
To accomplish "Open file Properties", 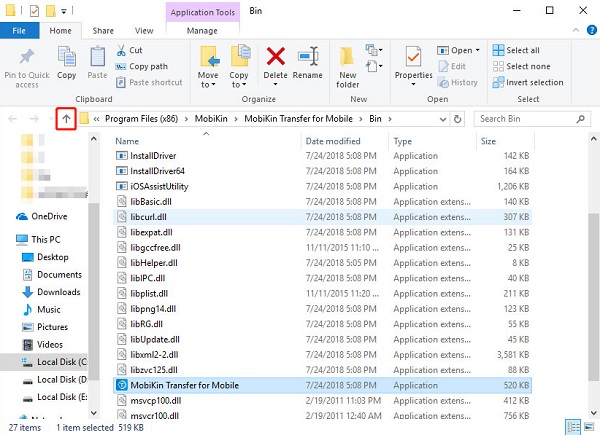I will pyautogui.click(x=414, y=65).
